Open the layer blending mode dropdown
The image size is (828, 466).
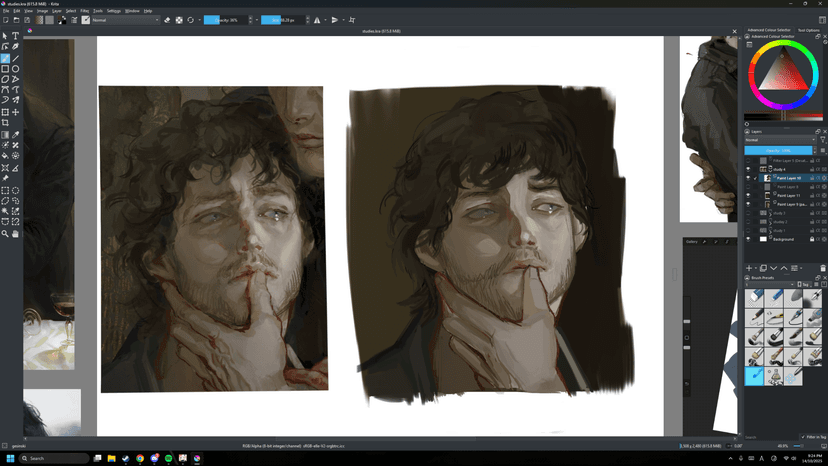780,140
